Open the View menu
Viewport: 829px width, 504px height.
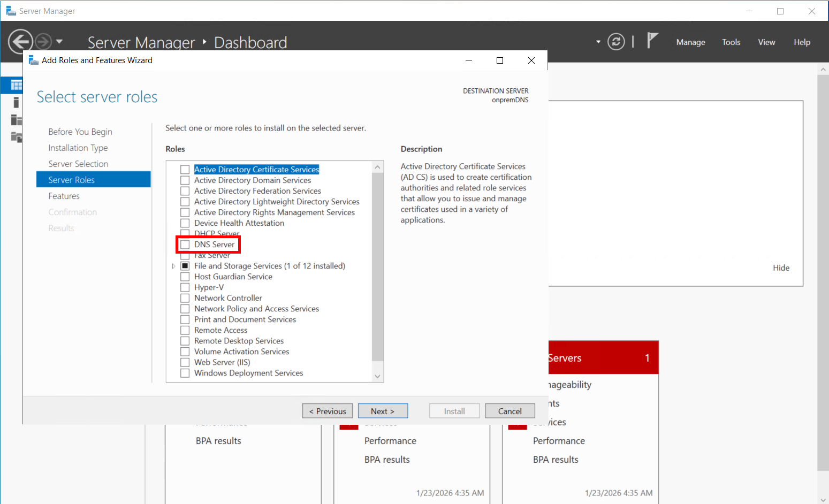pos(766,42)
